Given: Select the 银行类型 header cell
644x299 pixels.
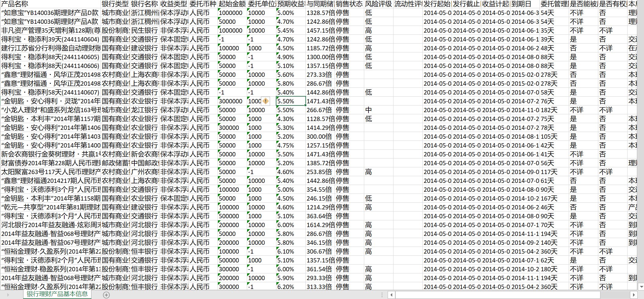Looking at the screenshot, I should coord(116,4).
